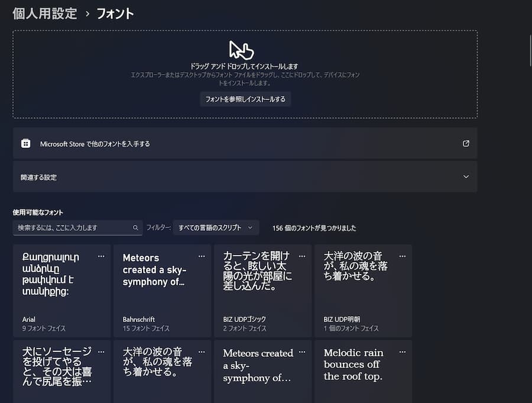Open more options on the Melodic rain font card
This screenshot has width=532, height=403.
[x=402, y=352]
